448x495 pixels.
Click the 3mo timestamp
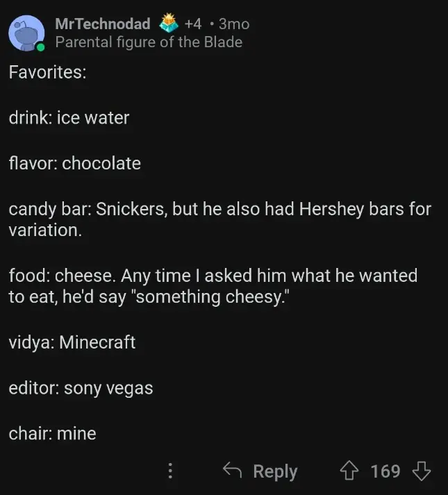(x=233, y=24)
